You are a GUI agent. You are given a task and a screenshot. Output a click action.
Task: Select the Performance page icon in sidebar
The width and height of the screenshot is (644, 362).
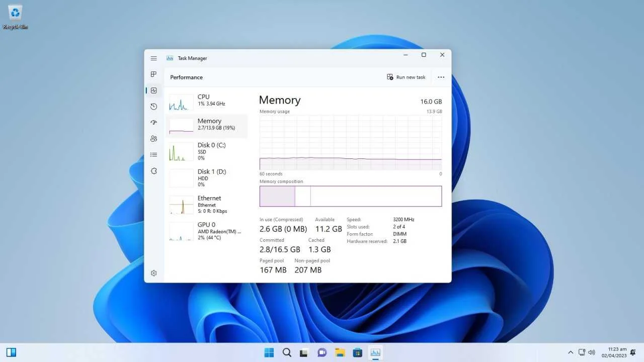pos(153,90)
